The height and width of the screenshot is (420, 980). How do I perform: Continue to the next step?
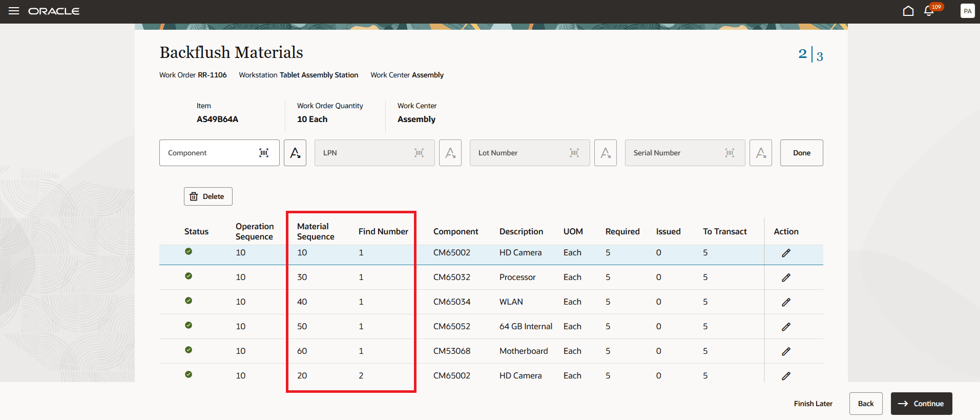(x=921, y=404)
